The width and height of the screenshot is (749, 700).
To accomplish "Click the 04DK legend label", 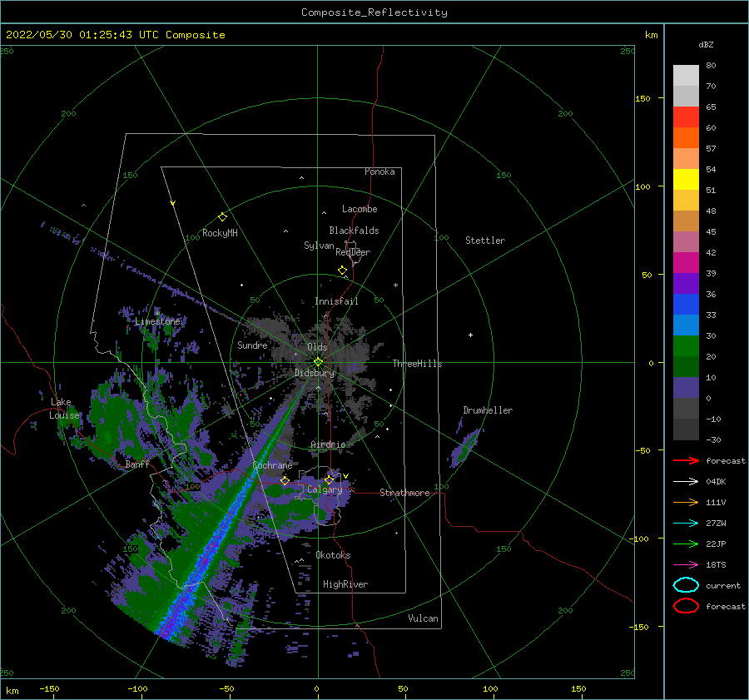I will [x=716, y=482].
